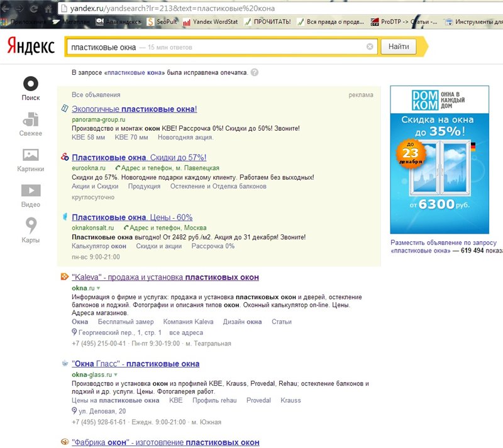
Task: Search original query пластиковые кона
Action: click(135, 73)
